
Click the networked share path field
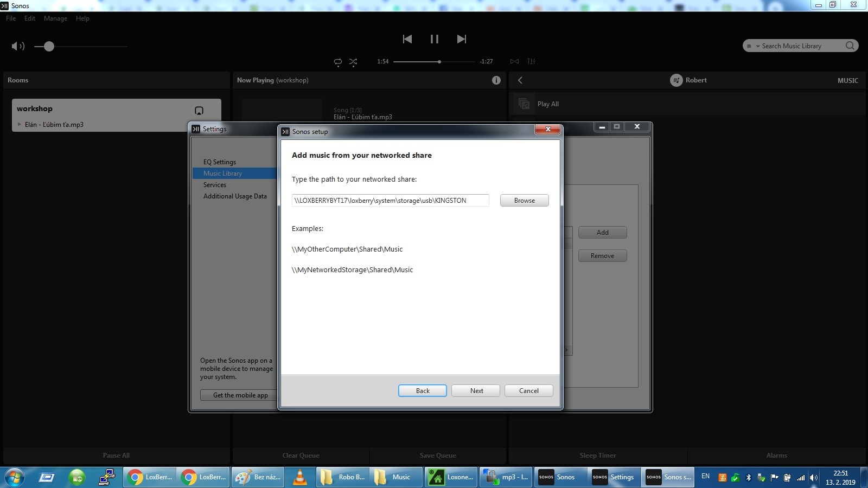click(x=390, y=201)
